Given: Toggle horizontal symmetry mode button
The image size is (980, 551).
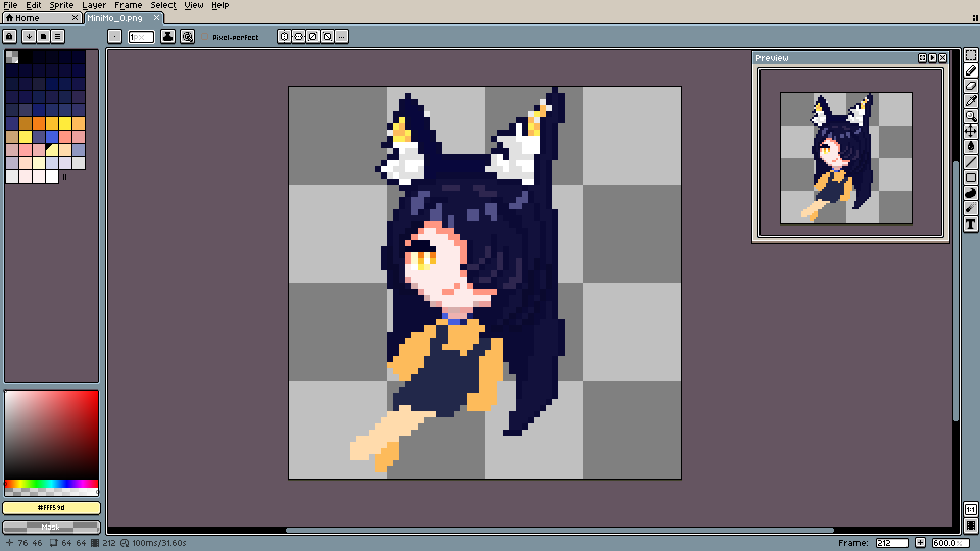Looking at the screenshot, I should point(284,36).
